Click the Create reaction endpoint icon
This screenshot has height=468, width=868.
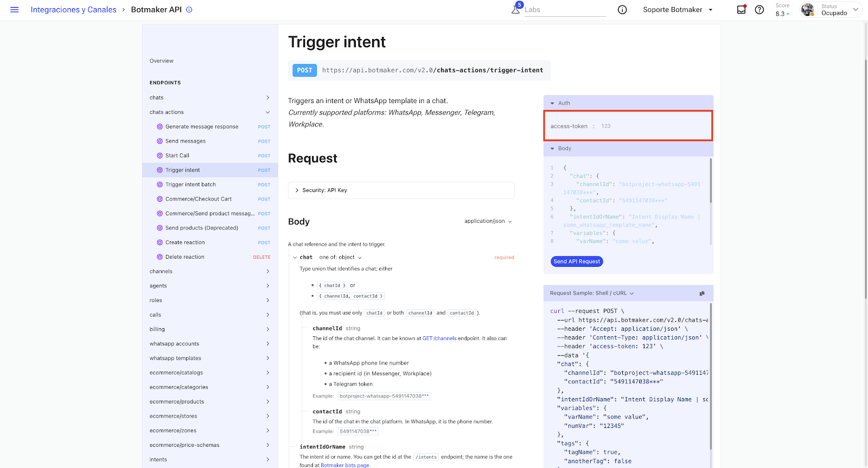pyautogui.click(x=159, y=242)
